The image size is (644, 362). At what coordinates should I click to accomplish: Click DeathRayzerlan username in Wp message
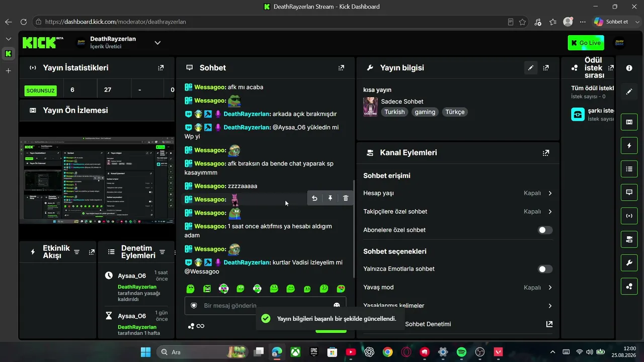pos(247,128)
